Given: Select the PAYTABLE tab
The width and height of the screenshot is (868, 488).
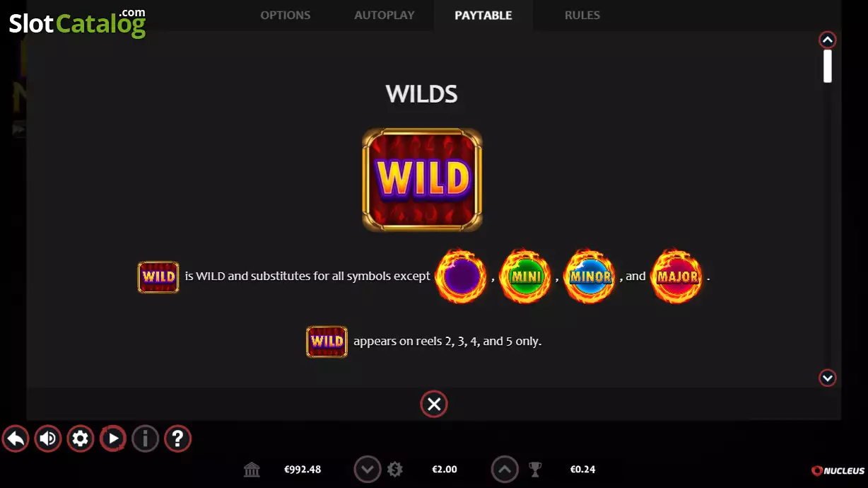Looking at the screenshot, I should click(483, 15).
